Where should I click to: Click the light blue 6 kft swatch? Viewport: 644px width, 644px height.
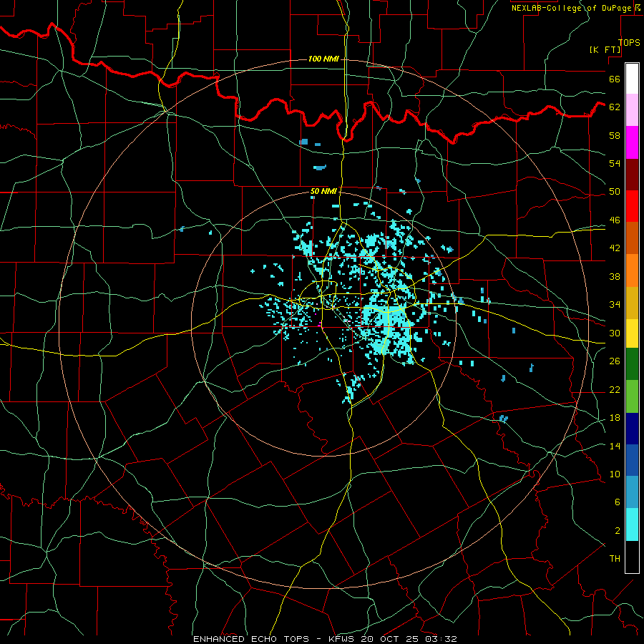(x=632, y=492)
